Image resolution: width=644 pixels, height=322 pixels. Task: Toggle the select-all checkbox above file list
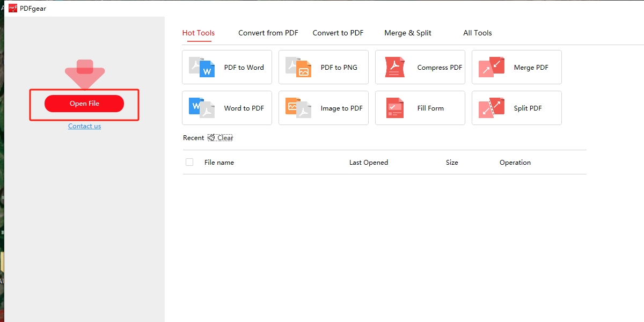189,162
